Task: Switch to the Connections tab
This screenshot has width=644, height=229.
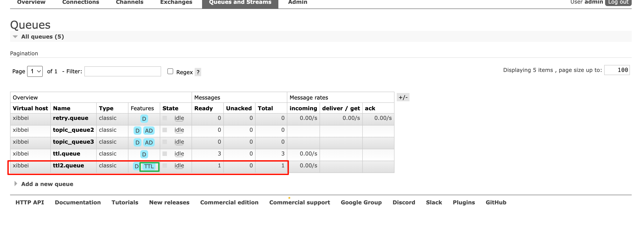Action: (x=81, y=2)
